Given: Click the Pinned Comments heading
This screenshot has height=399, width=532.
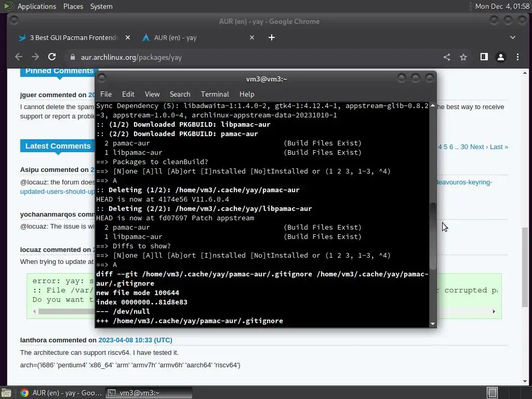Looking at the screenshot, I should click(x=59, y=72).
